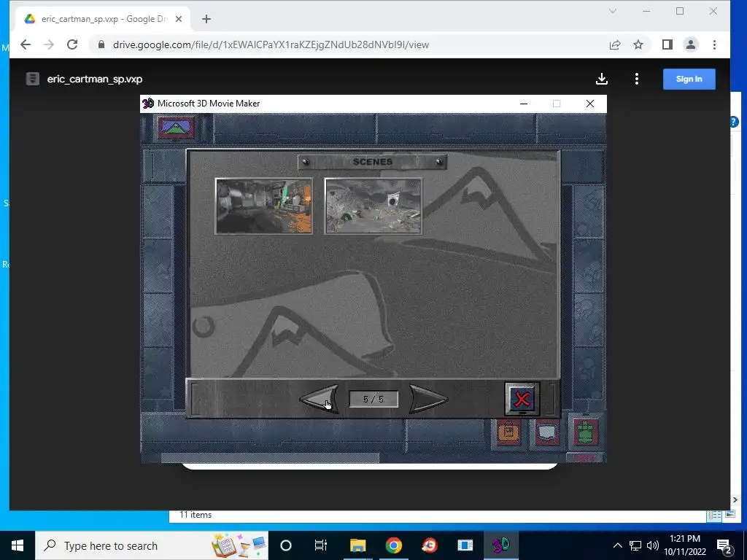Click the taskbar search box

pyautogui.click(x=152, y=545)
